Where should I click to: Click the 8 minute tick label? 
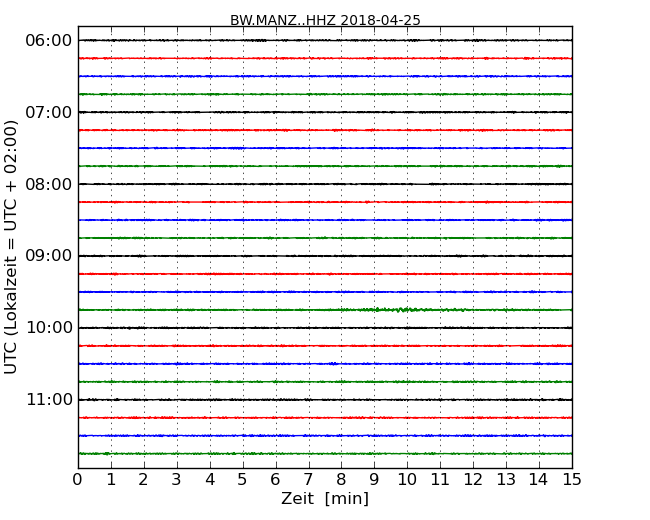click(x=341, y=480)
